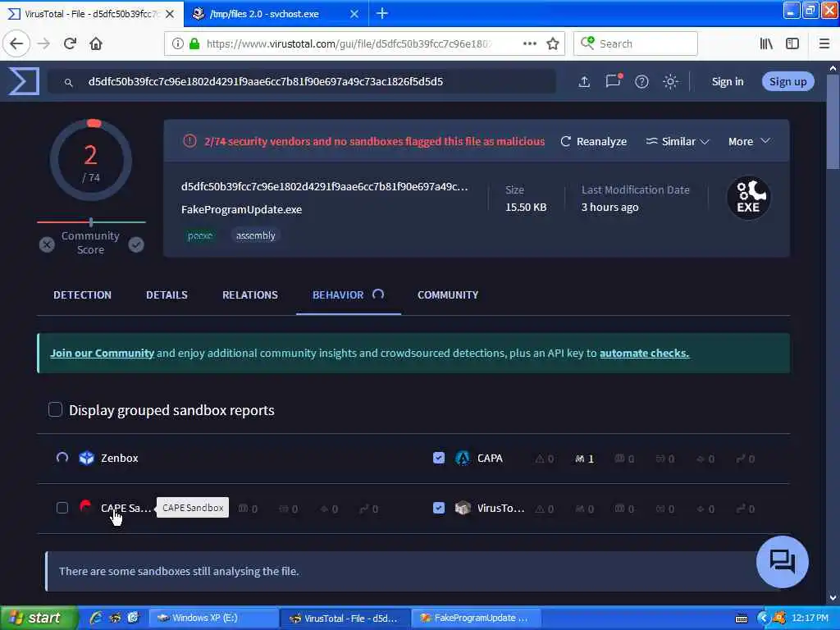Click the help question mark icon
Image resolution: width=840 pixels, height=630 pixels.
point(641,81)
